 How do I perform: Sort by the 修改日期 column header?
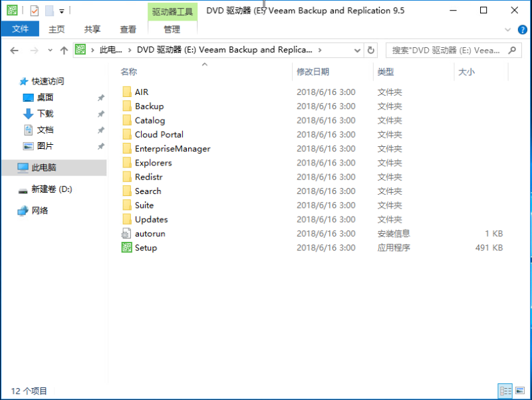[313, 72]
